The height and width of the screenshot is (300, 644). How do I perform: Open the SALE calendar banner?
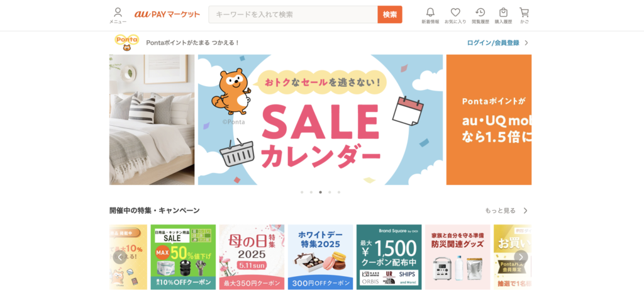(320, 119)
